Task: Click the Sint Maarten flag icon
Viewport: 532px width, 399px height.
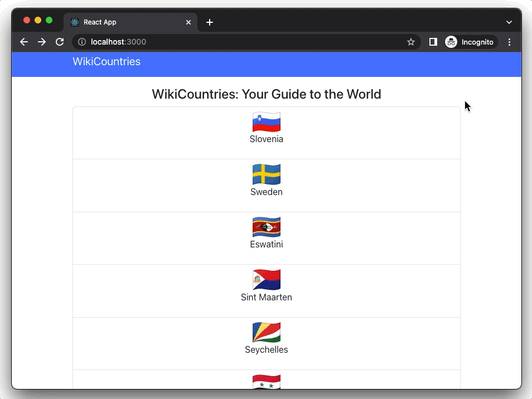Action: click(x=266, y=279)
